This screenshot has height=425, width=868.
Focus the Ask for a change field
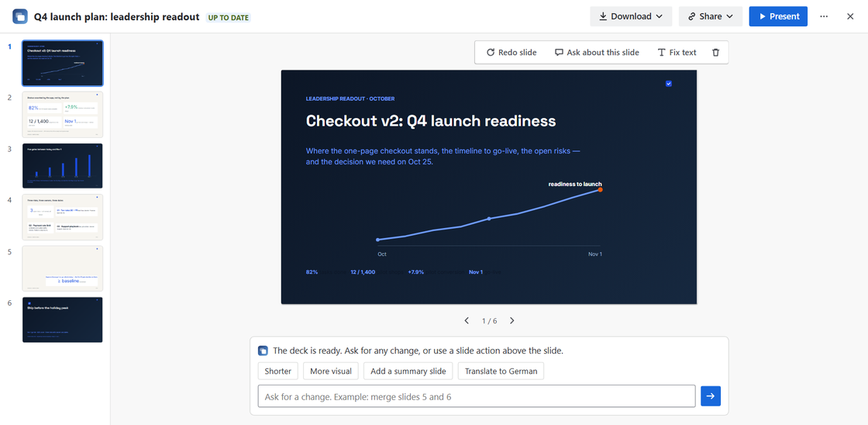click(x=477, y=396)
